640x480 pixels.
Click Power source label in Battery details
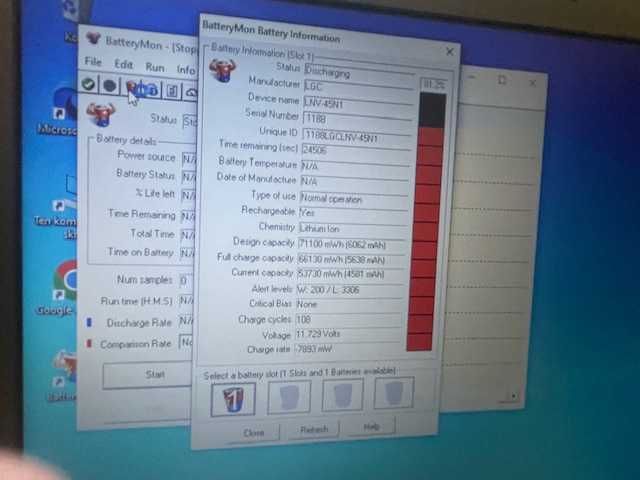point(146,156)
